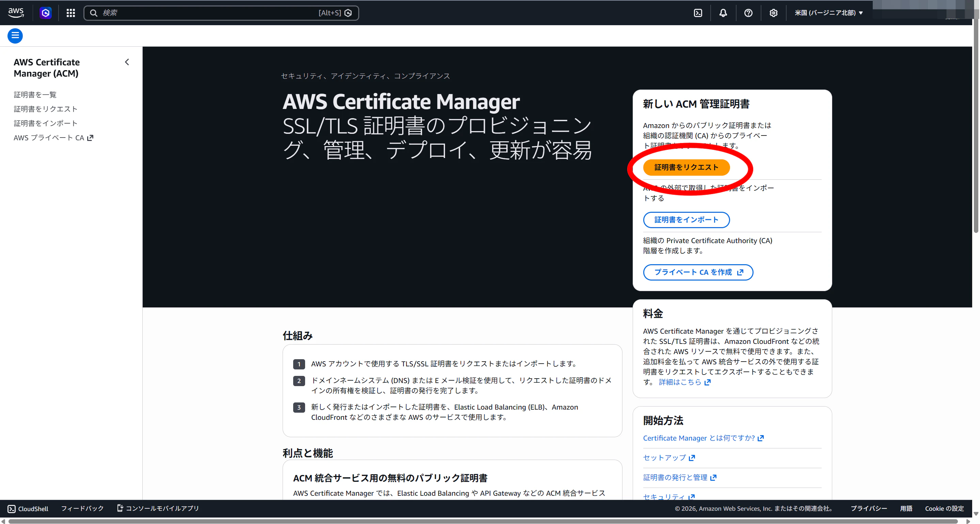This screenshot has width=980, height=524.
Task: Click the Amazon Q icon inside search box
Action: [348, 13]
